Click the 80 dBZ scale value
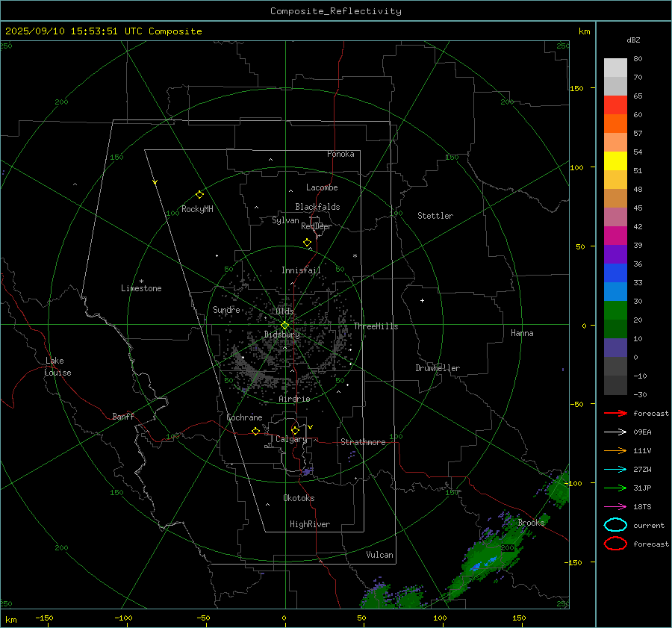The height and width of the screenshot is (628, 672). [x=638, y=58]
